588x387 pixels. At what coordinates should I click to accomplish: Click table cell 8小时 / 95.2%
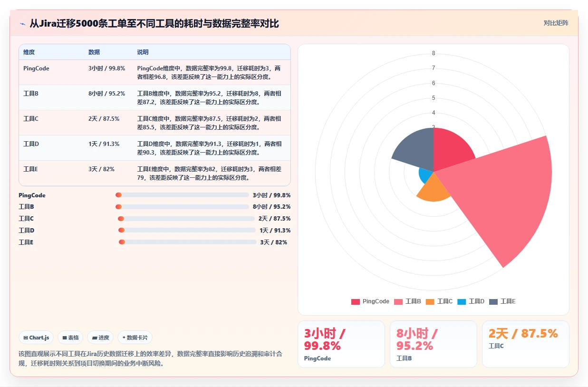point(107,94)
